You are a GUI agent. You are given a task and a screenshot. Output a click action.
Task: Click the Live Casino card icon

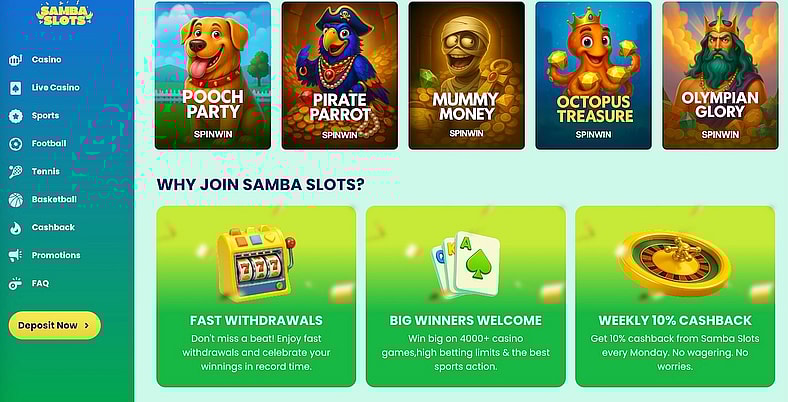click(x=15, y=88)
